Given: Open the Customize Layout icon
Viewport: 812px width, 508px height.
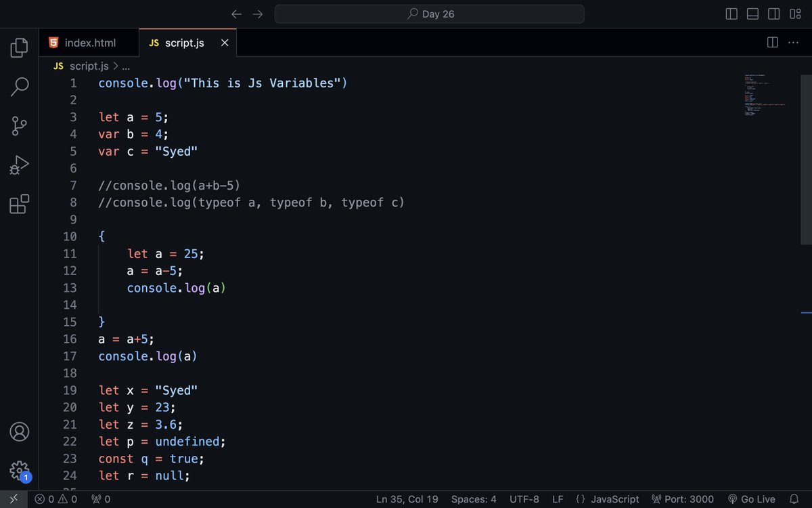Looking at the screenshot, I should (795, 14).
